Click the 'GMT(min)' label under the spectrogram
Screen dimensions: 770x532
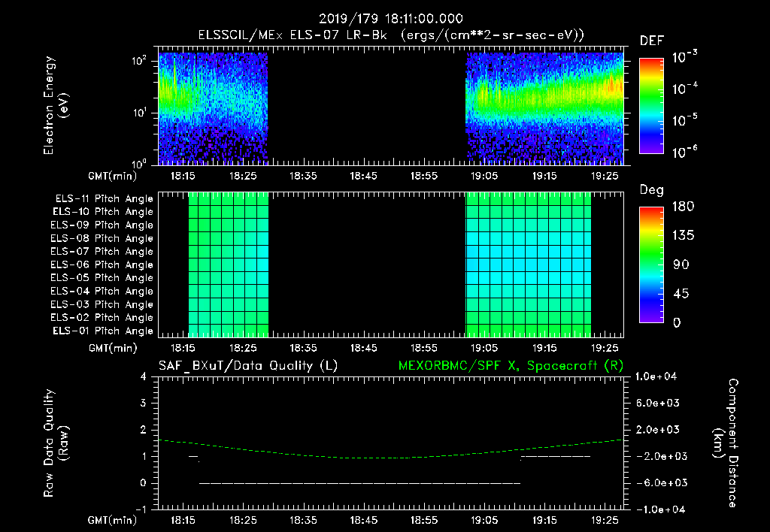(113, 176)
